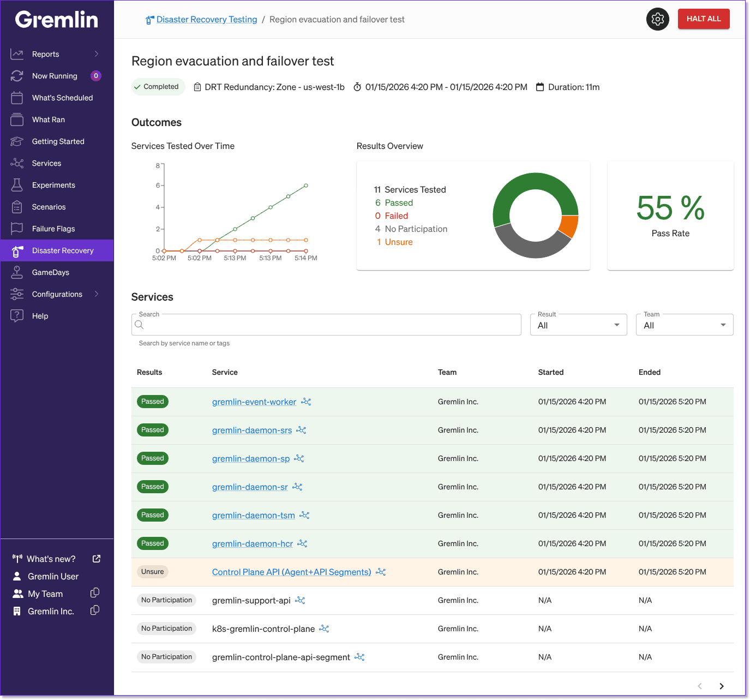Open the gremlin-daemon-srs service link

[252, 430]
